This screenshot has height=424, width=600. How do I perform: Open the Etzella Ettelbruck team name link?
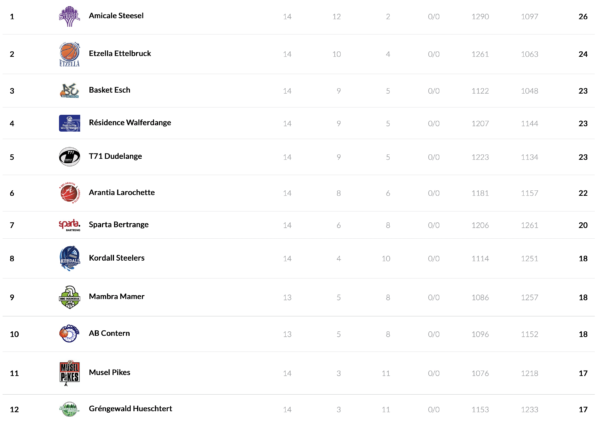(x=120, y=54)
